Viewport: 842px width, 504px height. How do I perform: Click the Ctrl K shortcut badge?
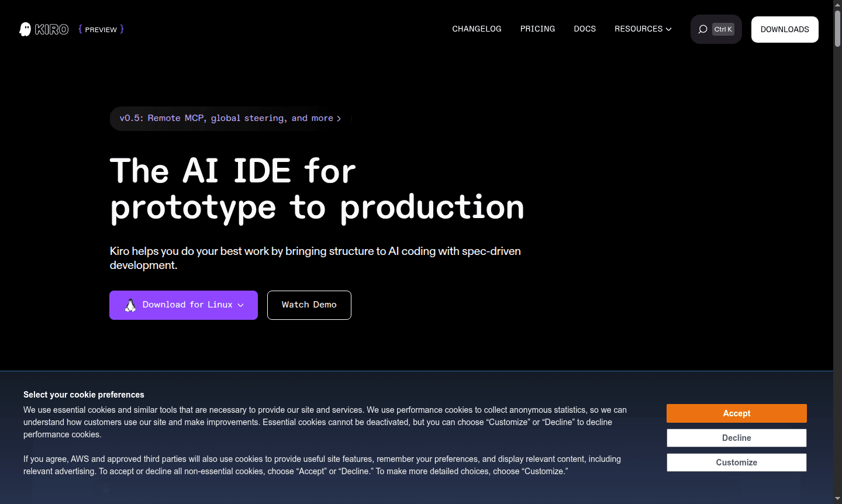click(723, 29)
